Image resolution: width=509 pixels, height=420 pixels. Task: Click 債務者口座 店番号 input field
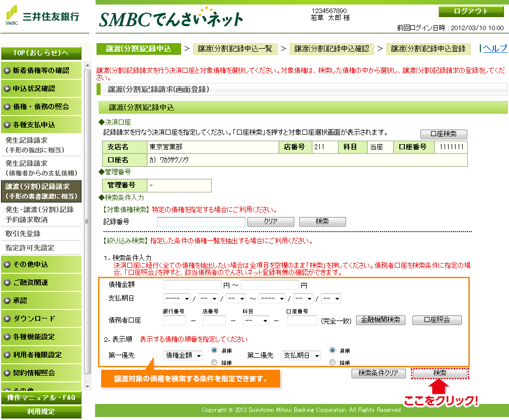(x=214, y=321)
